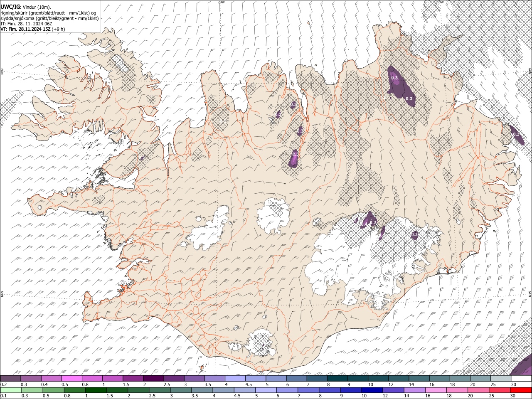Click the 'rigning/skúrir' legend description line
The width and height of the screenshot is (532, 399).
(x=48, y=13)
